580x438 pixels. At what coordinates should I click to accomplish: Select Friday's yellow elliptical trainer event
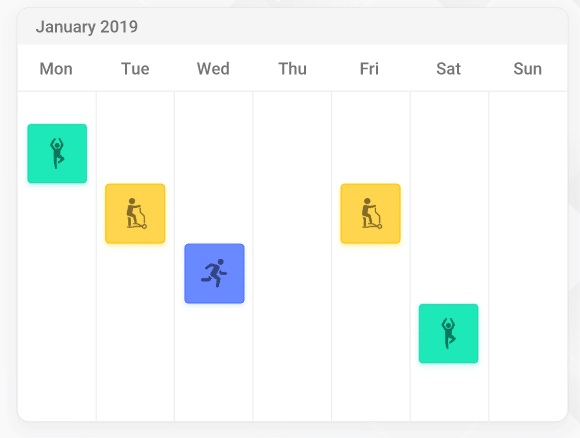(371, 213)
